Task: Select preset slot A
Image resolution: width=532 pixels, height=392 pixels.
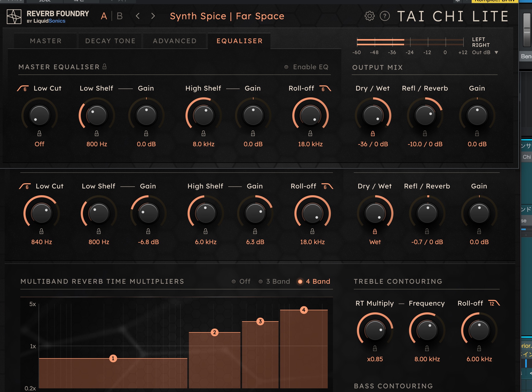Action: click(104, 16)
